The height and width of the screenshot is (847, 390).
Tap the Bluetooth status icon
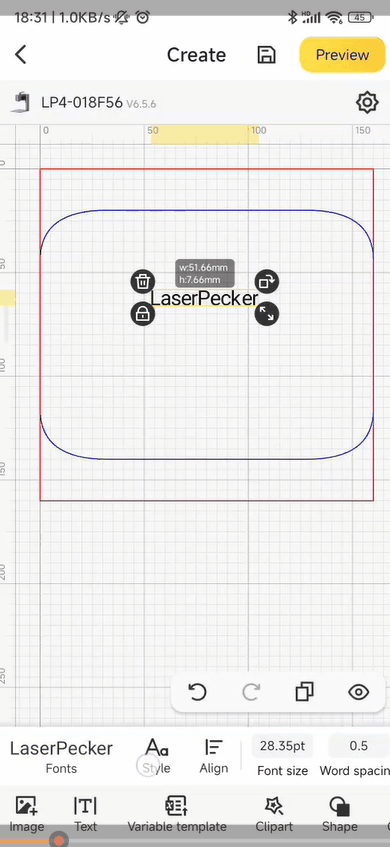coord(292,17)
